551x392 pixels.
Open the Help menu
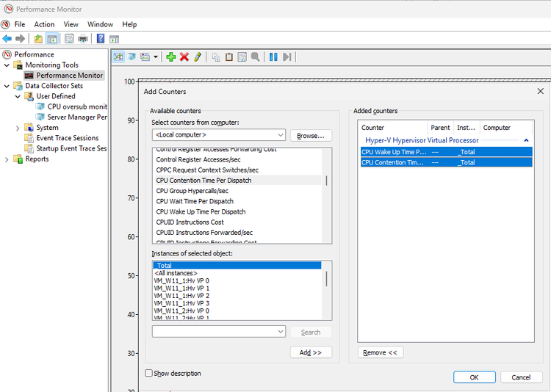point(129,24)
